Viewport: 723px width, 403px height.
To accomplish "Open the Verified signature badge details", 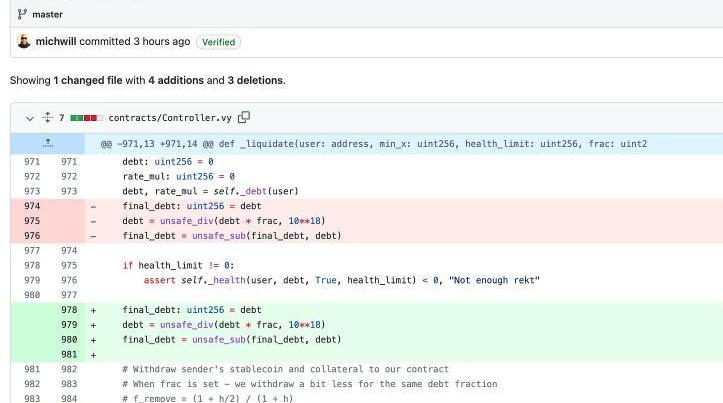I will point(218,42).
